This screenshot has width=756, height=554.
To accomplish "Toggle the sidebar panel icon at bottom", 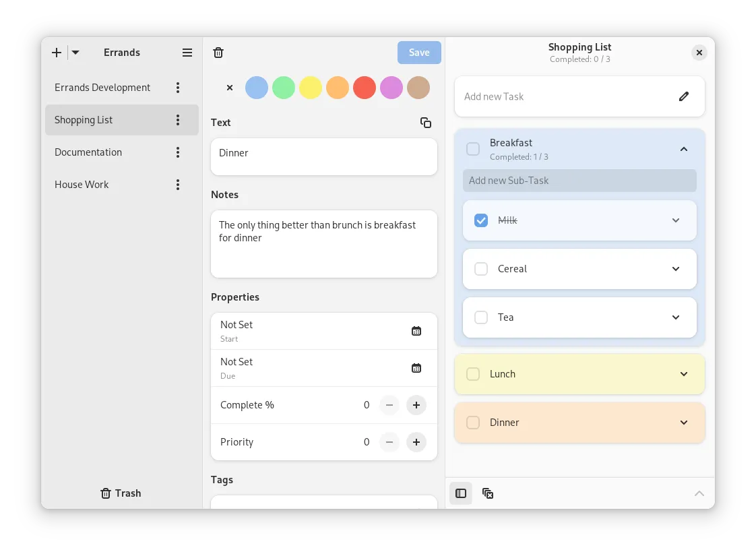I will click(x=461, y=493).
